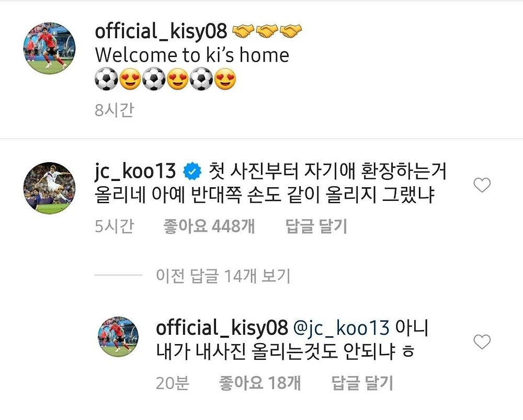Image resolution: width=523 pixels, height=420 pixels.
Task: View the 18 likes on the reply
Action: [x=260, y=383]
